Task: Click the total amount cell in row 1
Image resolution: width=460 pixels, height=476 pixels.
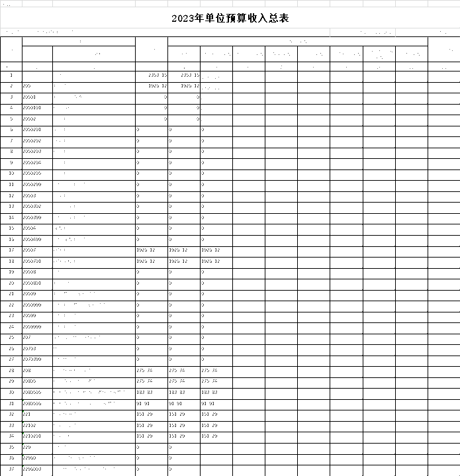Action: click(x=152, y=76)
